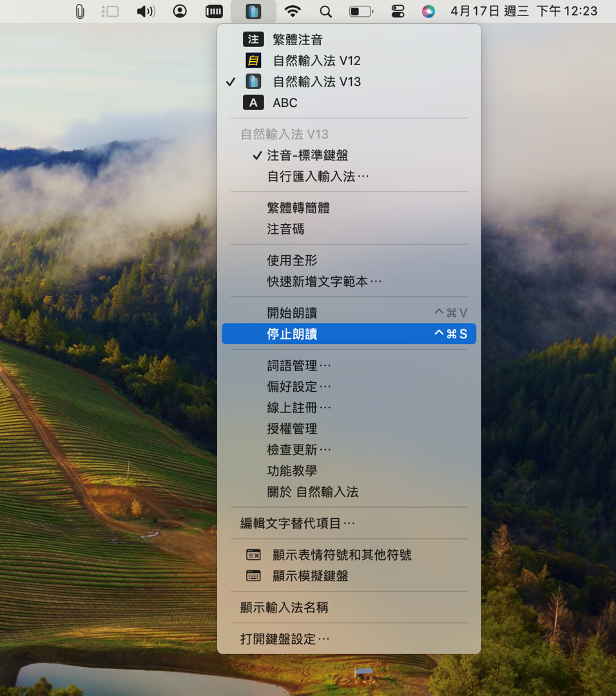Click the user account icon in menu bar
The width and height of the screenshot is (616, 696).
point(180,11)
